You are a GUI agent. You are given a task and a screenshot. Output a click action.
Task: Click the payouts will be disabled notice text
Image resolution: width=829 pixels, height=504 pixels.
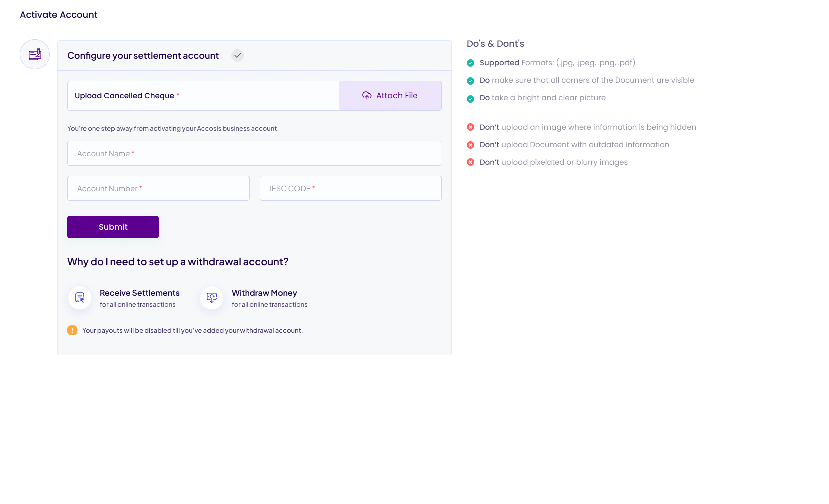[192, 330]
